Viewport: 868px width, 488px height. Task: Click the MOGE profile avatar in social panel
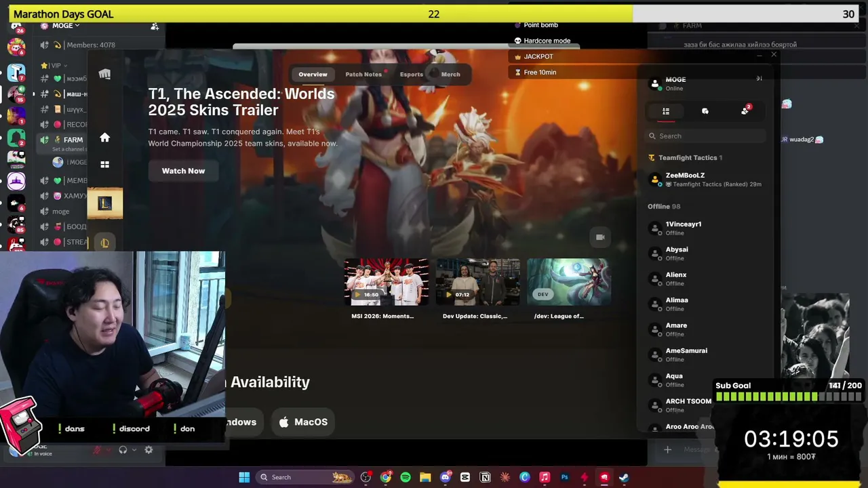pyautogui.click(x=655, y=83)
